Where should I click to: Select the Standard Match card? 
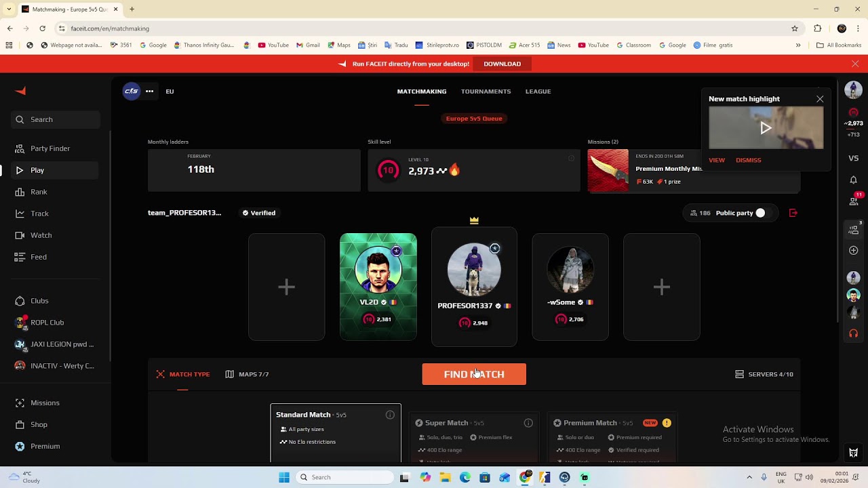[336, 433]
